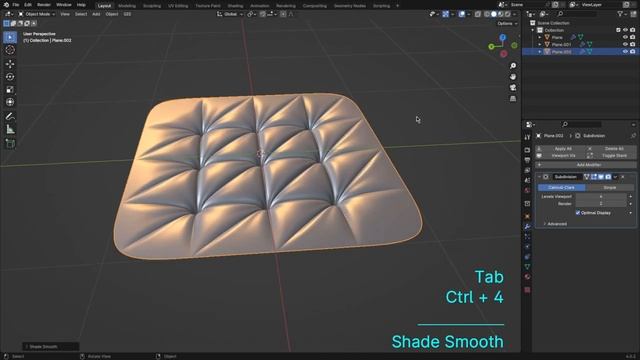Click the Add Modifier button
The height and width of the screenshot is (360, 640).
coord(586,165)
